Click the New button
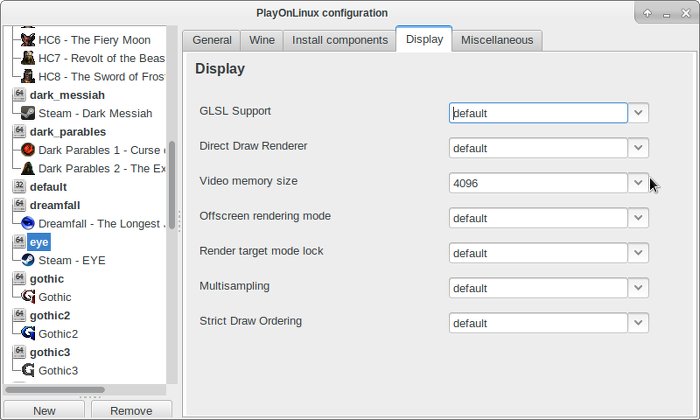700x420 pixels. click(44, 410)
